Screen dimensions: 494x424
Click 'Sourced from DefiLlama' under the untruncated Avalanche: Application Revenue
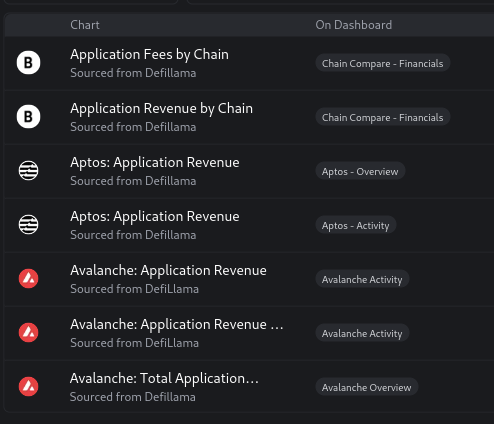[x=134, y=289]
